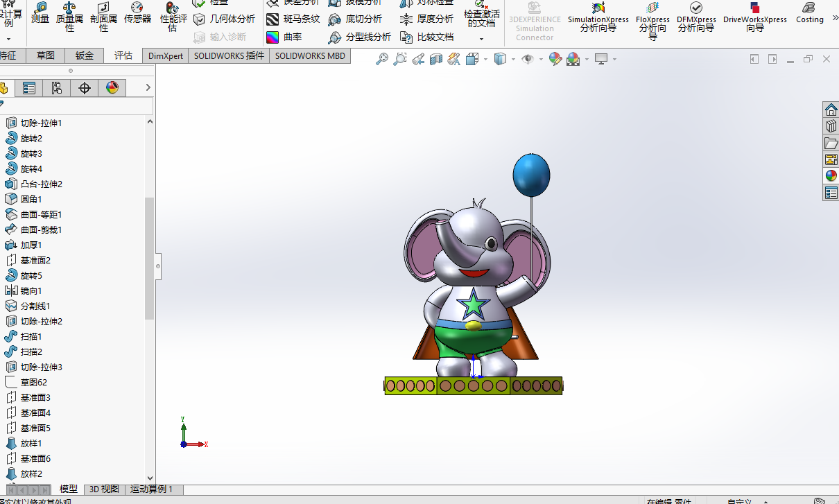Viewport: 839px width, 504px height.
Task: Click the Zoom to Area icon
Action: coord(400,60)
